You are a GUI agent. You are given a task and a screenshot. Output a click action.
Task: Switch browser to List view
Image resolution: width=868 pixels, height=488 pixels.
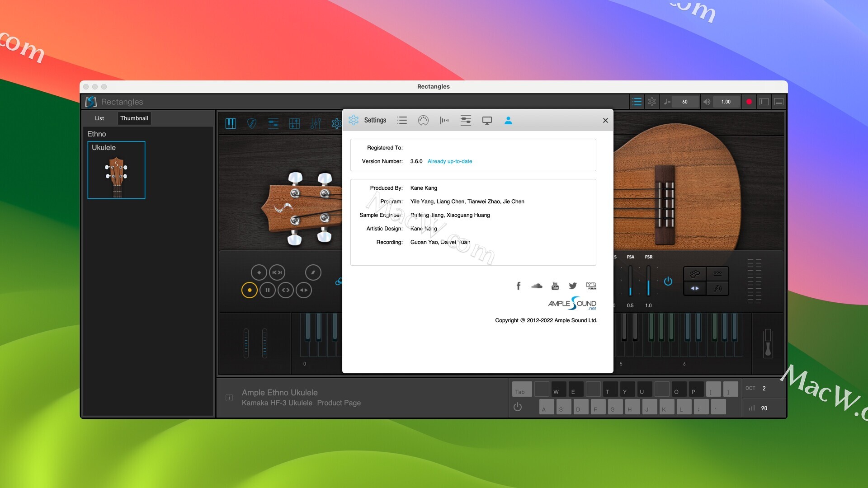click(99, 118)
